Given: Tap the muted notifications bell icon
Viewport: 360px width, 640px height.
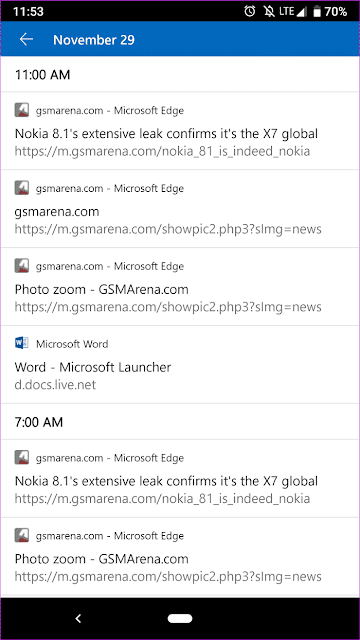Looking at the screenshot, I should (x=269, y=11).
